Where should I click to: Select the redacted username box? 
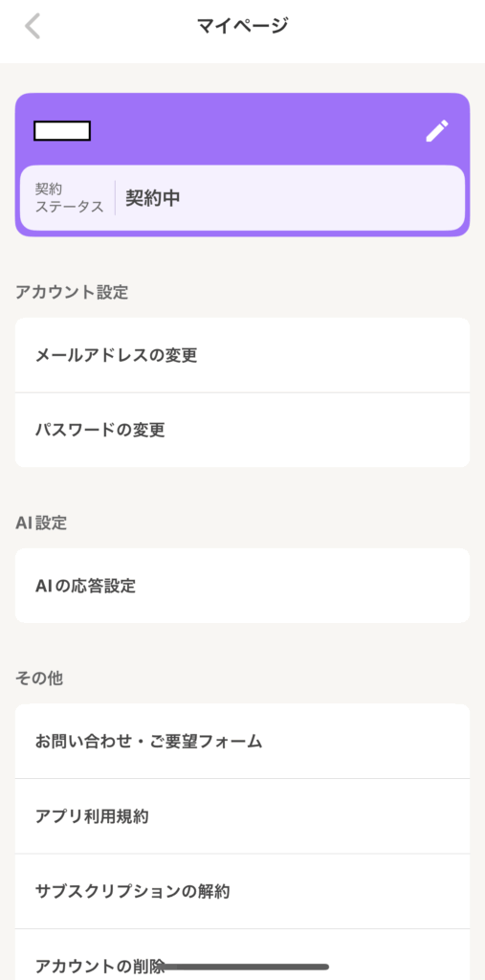[62, 130]
